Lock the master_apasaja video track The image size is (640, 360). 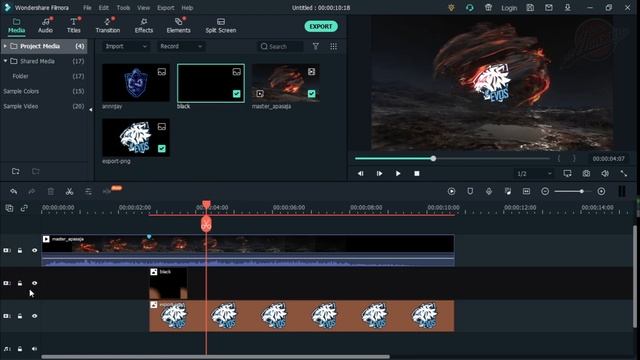(x=20, y=251)
